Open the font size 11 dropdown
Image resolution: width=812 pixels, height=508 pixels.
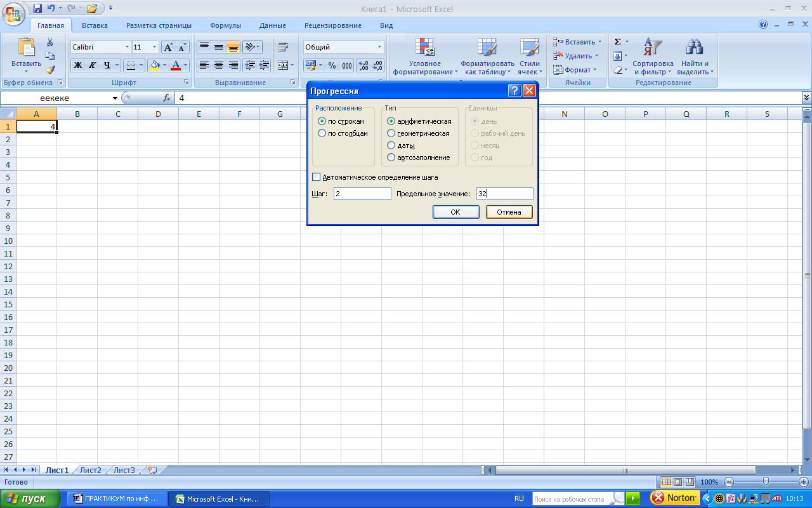[x=154, y=47]
